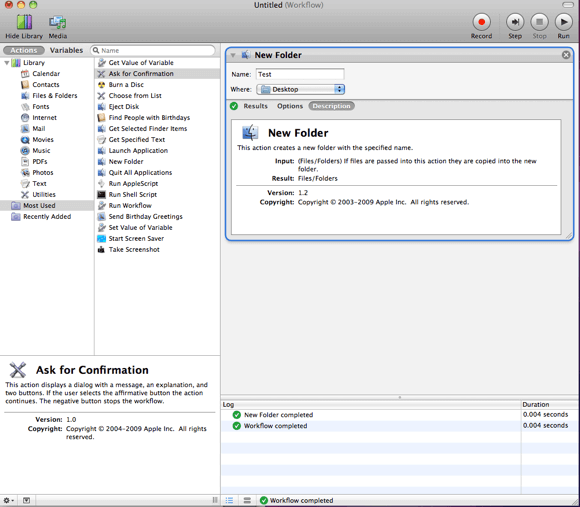Select New Folder action in list
580x507 pixels.
[x=126, y=162]
